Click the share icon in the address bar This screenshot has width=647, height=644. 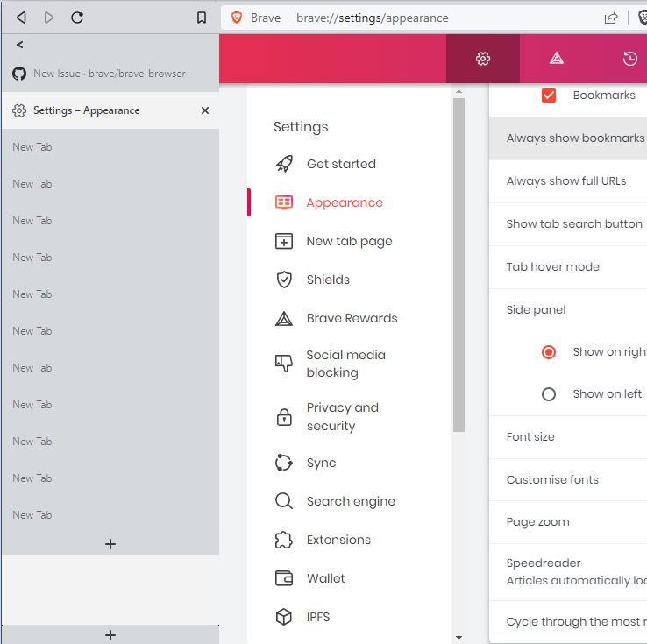(x=611, y=18)
